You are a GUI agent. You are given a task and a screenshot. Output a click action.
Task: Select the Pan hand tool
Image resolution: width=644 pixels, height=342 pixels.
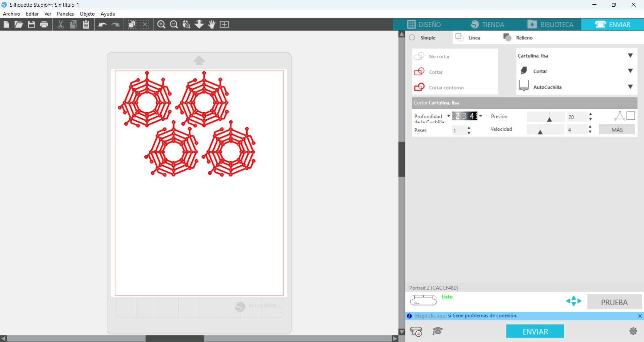tap(212, 24)
